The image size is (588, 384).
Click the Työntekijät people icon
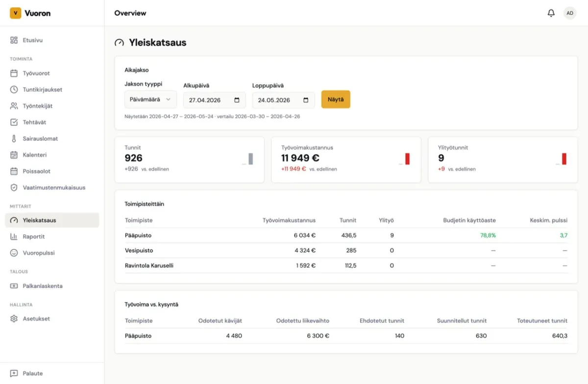click(x=14, y=106)
